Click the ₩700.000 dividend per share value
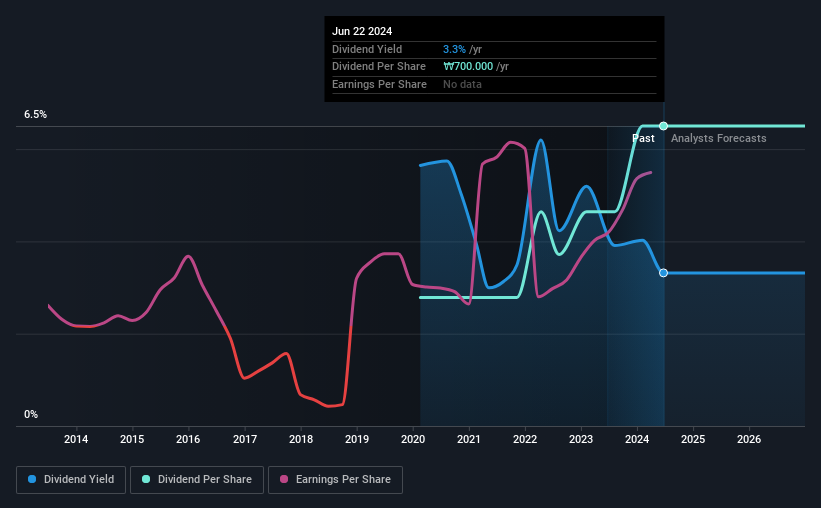 [468, 67]
